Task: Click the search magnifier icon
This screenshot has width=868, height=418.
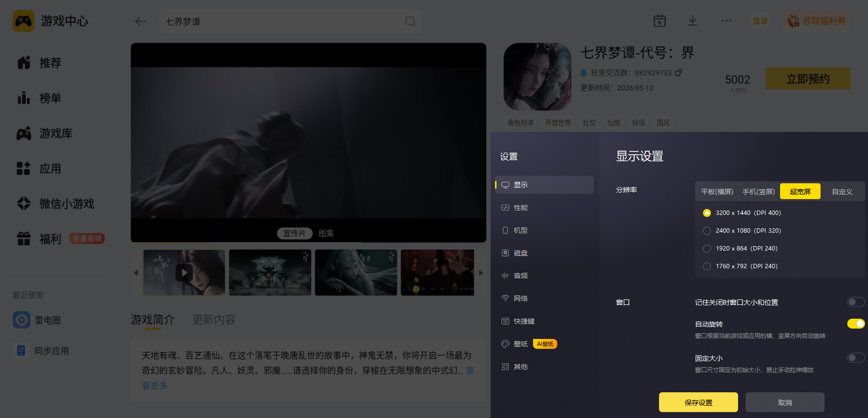Action: 410,21
